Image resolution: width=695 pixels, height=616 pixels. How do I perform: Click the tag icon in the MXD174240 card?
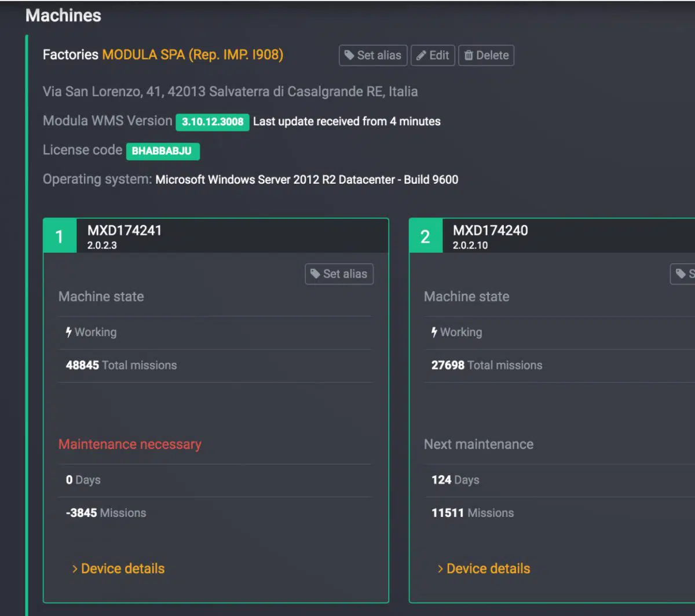[x=681, y=274]
